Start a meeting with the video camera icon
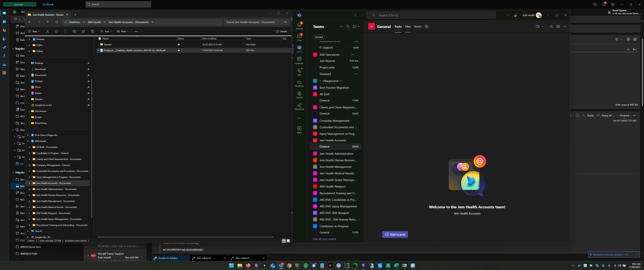This screenshot has height=270, width=644. 537,26
